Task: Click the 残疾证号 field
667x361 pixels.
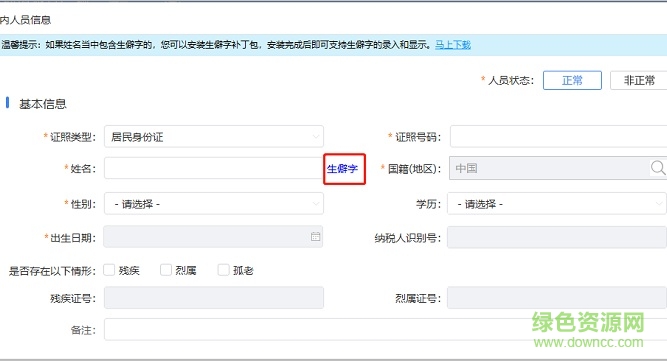Action: point(214,298)
